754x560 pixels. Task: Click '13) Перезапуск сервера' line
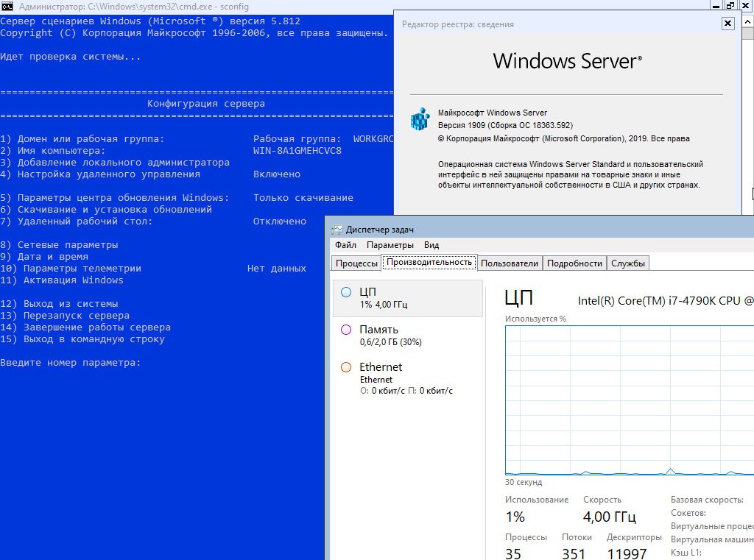(x=65, y=316)
